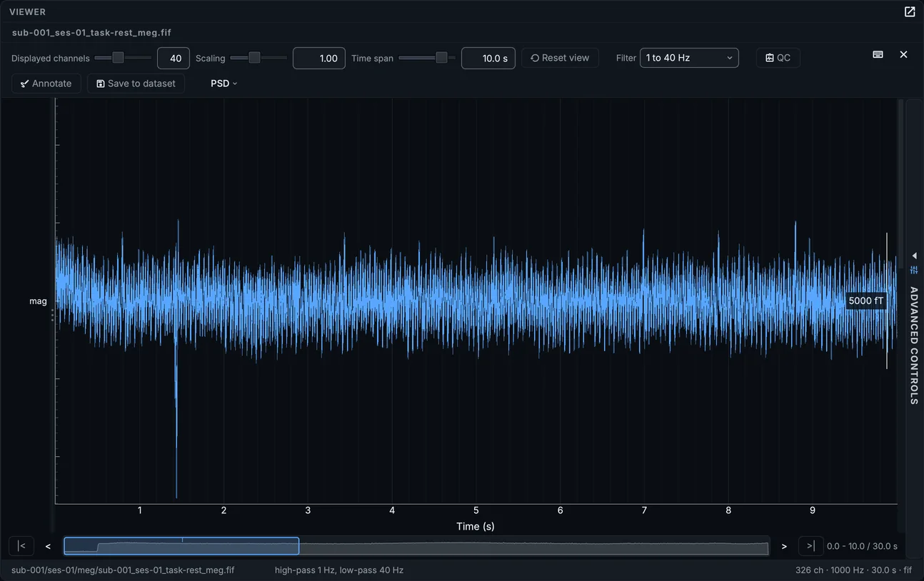Click the VIEWER panel heading

(27, 11)
